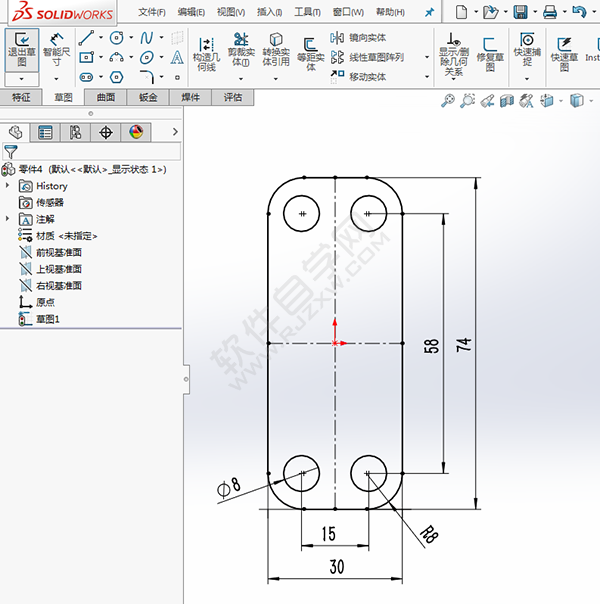Image resolution: width=600 pixels, height=604 pixels.
Task: Open Smart Dimension dropdown arrow
Action: 56,79
